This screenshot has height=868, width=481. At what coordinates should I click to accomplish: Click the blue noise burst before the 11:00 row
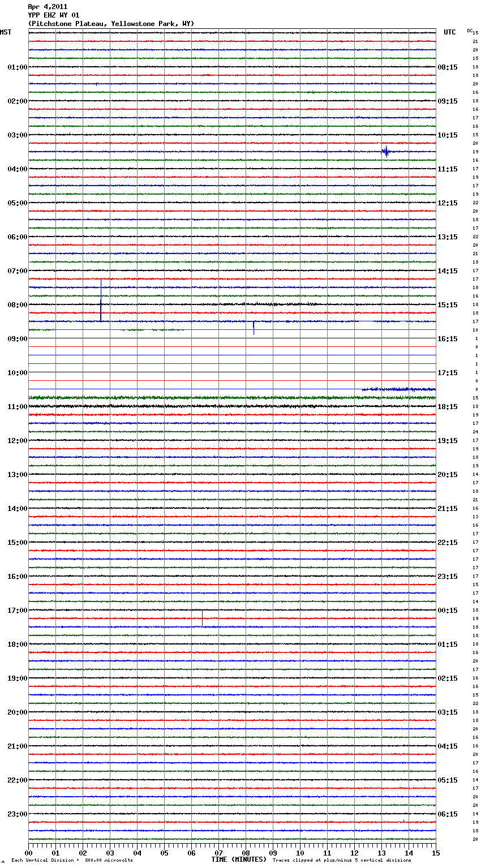399,389
